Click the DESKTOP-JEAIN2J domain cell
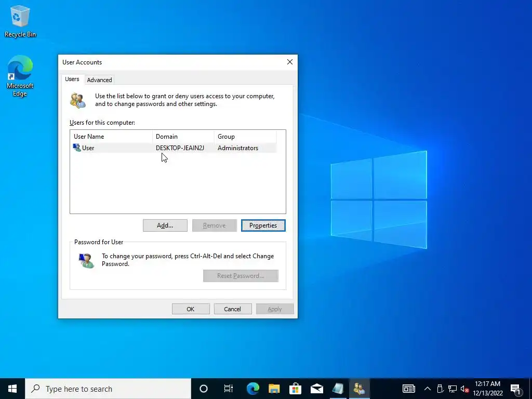532x399 pixels. click(x=180, y=148)
